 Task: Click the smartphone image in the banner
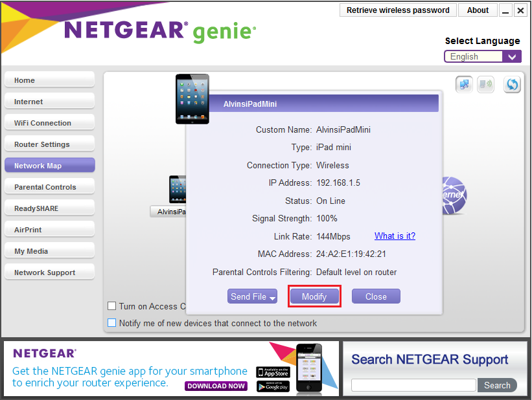tap(308, 368)
